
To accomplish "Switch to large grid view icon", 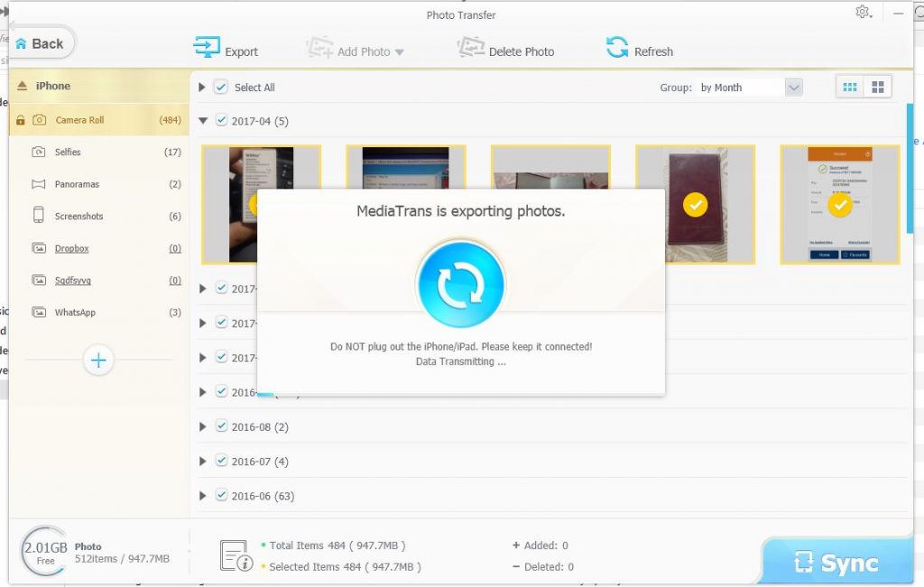I will [876, 87].
